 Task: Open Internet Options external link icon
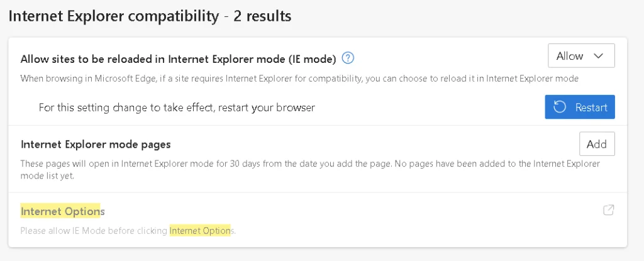(x=608, y=211)
